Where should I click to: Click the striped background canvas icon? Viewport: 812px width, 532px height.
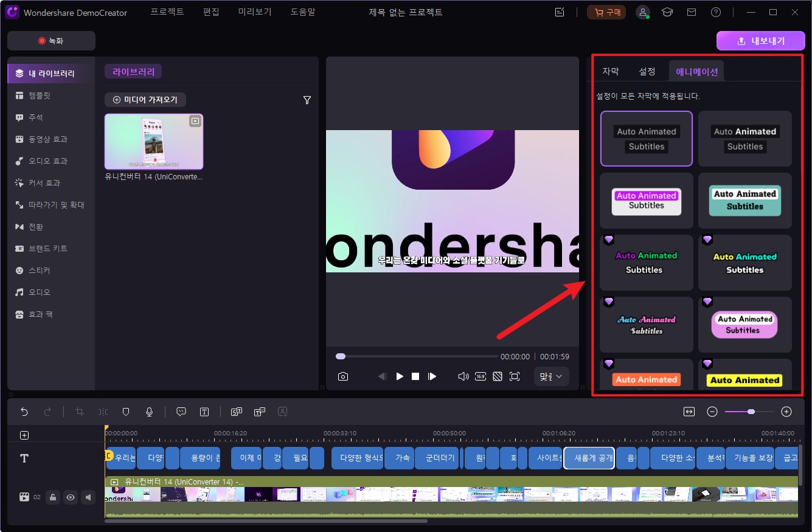pyautogui.click(x=498, y=376)
